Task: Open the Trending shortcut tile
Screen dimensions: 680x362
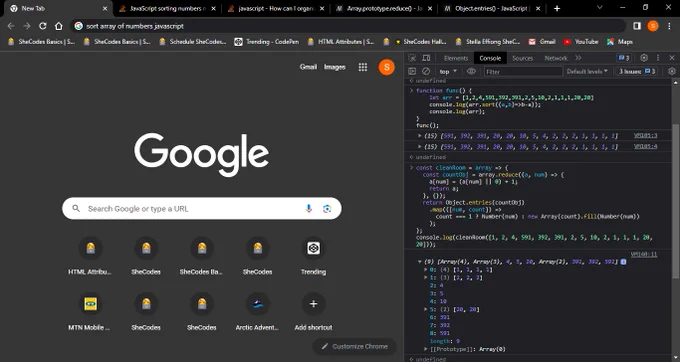Action: (313, 257)
